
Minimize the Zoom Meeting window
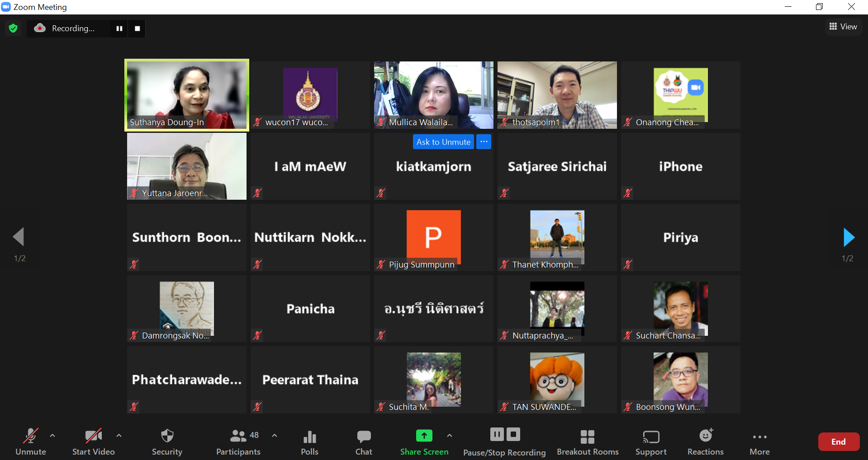(x=788, y=7)
